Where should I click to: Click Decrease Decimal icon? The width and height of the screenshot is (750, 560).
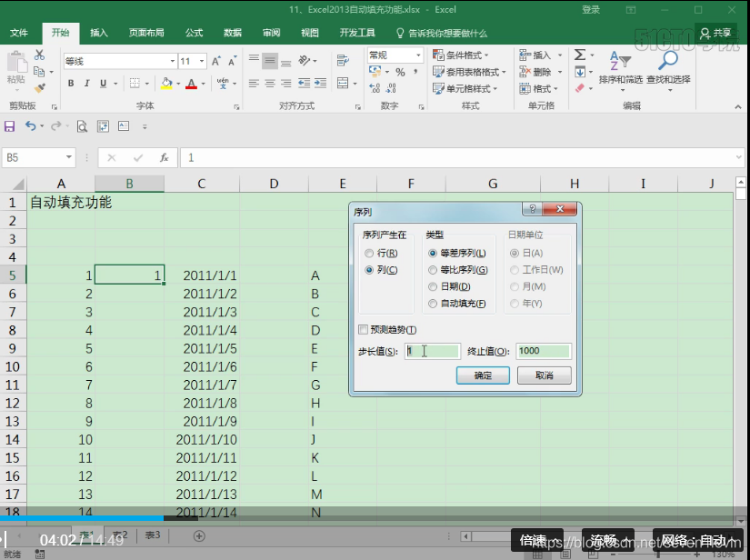pyautogui.click(x=391, y=88)
